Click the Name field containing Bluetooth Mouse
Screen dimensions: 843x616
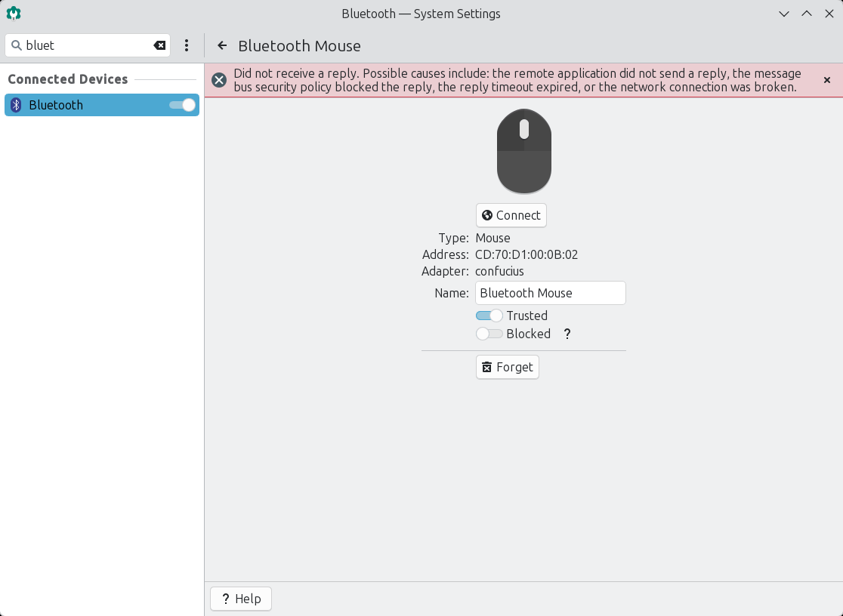[x=550, y=293]
